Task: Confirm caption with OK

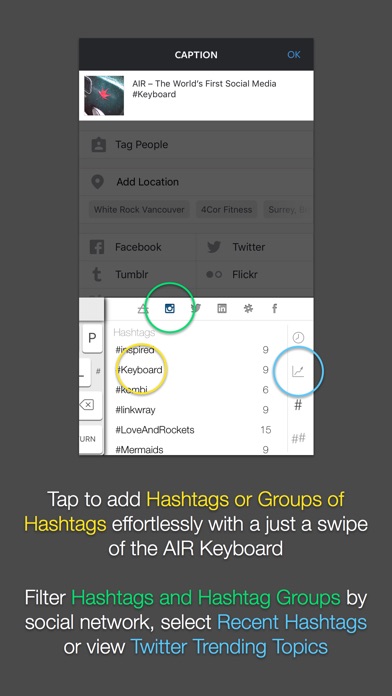Action: (x=294, y=55)
